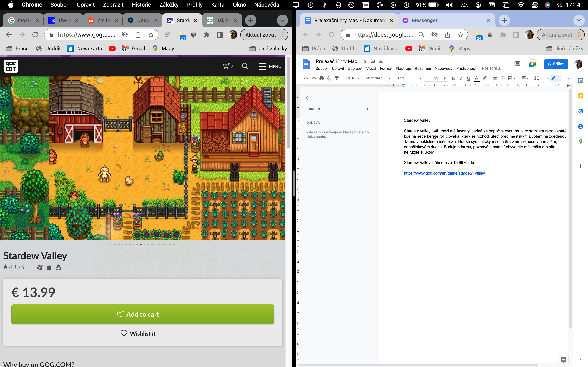
Task: Click the Add to cart button
Action: click(143, 314)
